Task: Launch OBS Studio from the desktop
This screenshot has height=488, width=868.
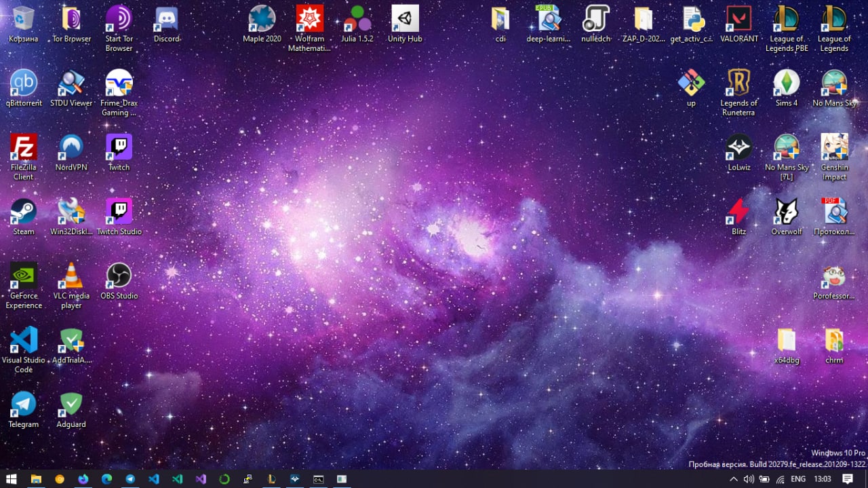Action: (x=119, y=282)
